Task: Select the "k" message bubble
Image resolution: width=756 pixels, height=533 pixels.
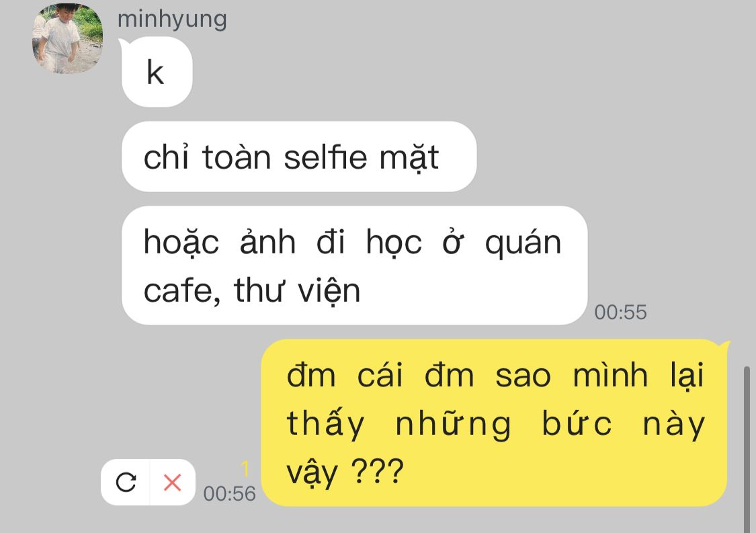Action: tap(157, 73)
